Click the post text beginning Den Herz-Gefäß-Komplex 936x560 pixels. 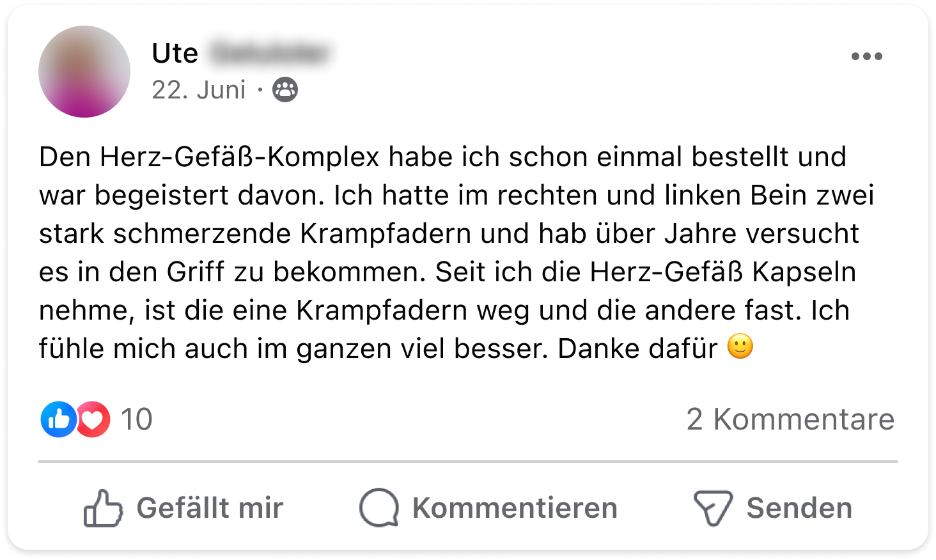coord(441,157)
